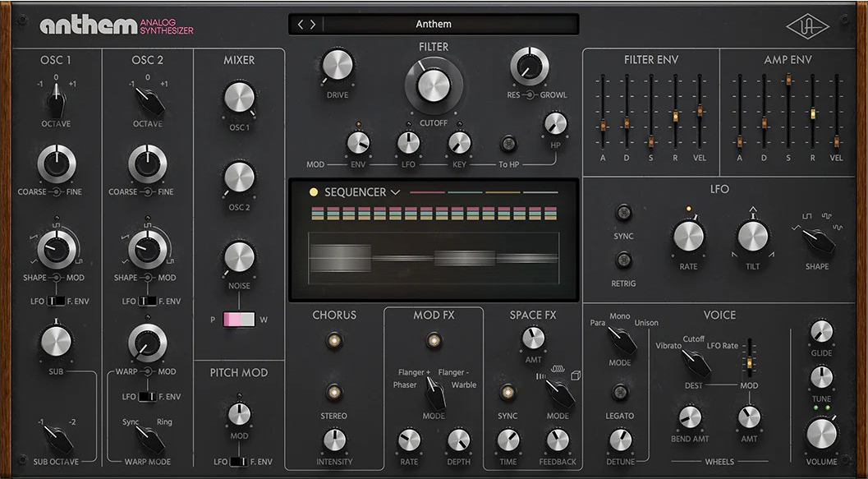This screenshot has height=479, width=868.
Task: Select the yellow sequencer lane tab
Action: [x=503, y=193]
